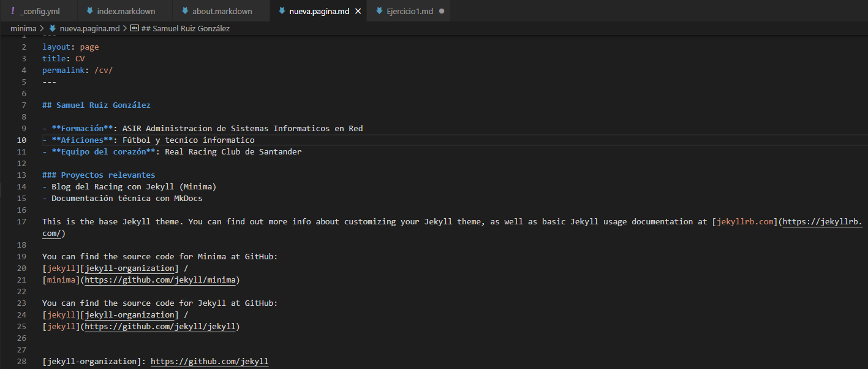Click the markdown icon on about.markdown tab
868x369 pixels.
(185, 11)
